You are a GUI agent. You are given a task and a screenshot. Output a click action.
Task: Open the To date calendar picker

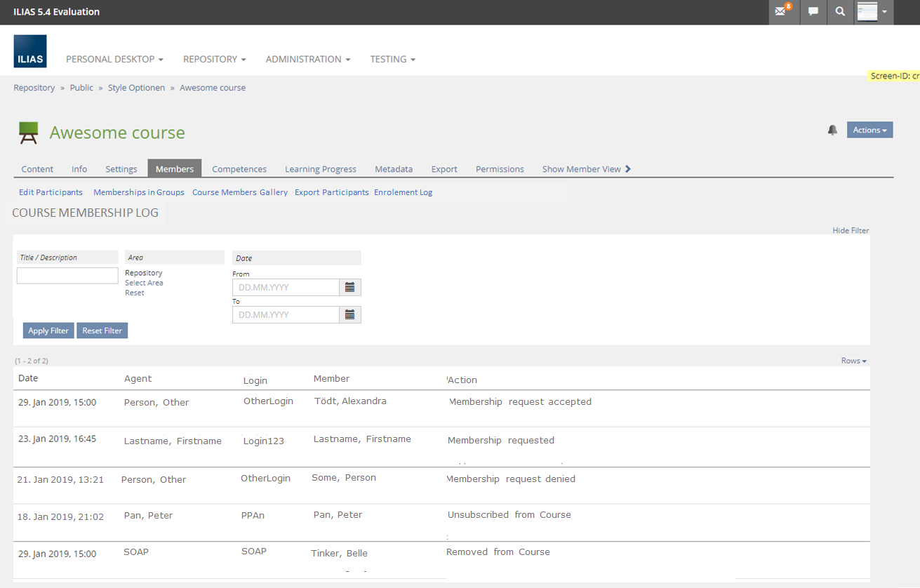point(349,315)
